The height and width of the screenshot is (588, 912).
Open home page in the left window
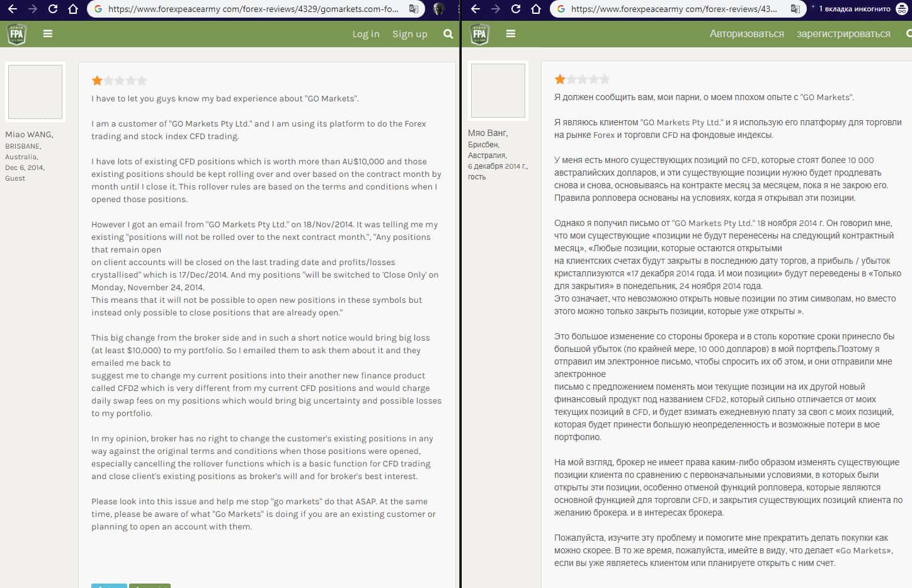click(x=73, y=9)
